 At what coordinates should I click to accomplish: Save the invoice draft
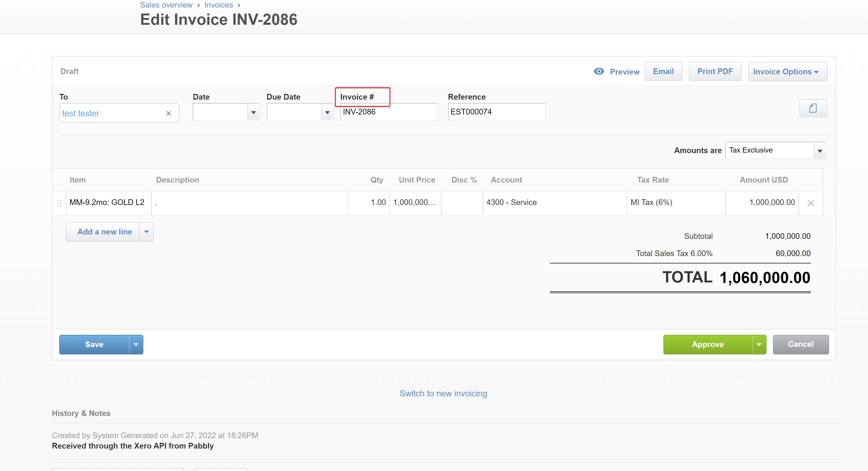point(94,345)
